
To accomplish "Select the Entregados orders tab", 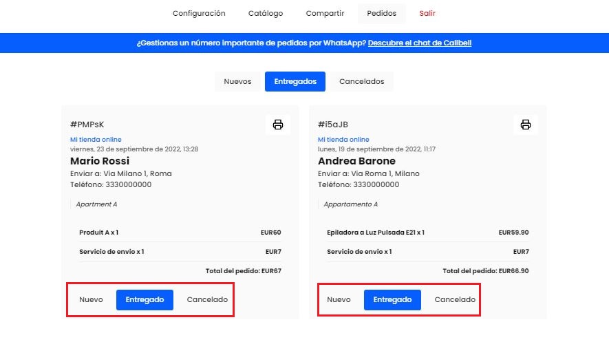I will [x=295, y=81].
